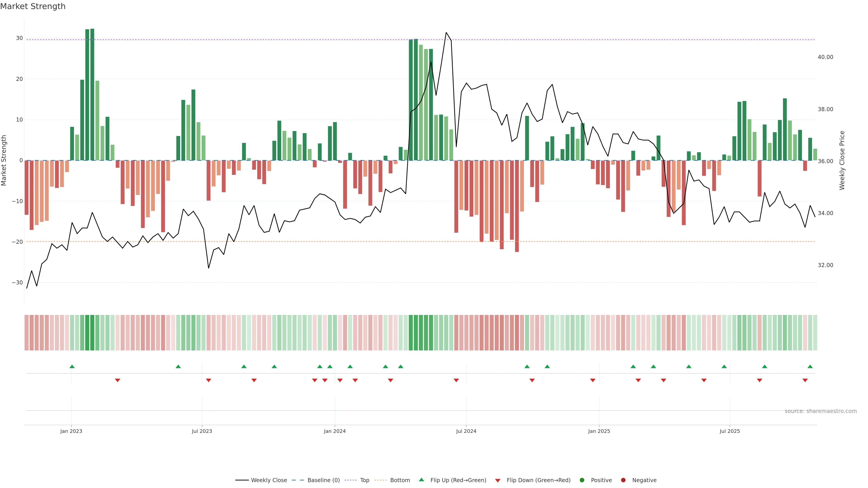Click the red Negative circle legend icon
Screen dimensions: 868x488
[623, 480]
